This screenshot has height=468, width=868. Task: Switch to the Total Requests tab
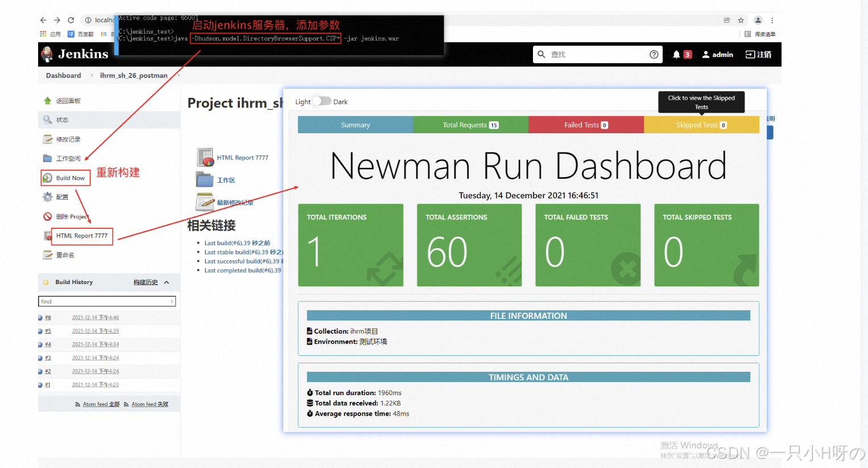point(471,125)
